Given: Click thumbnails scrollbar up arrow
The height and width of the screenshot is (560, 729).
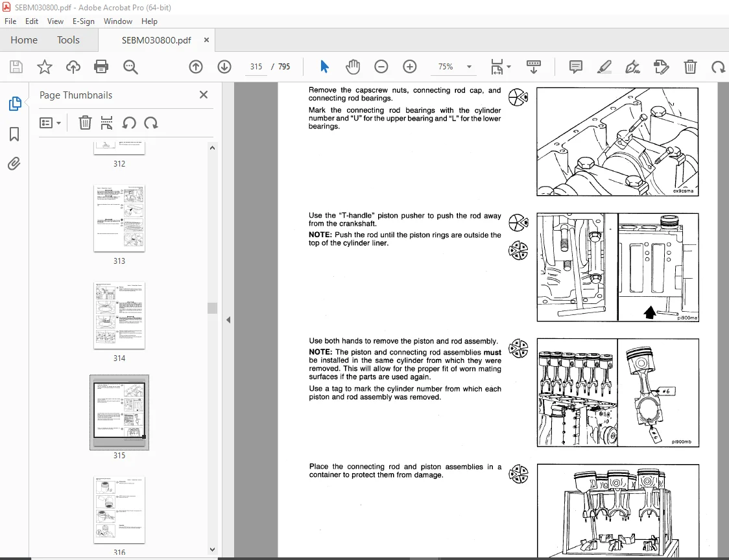Looking at the screenshot, I should 213,148.
